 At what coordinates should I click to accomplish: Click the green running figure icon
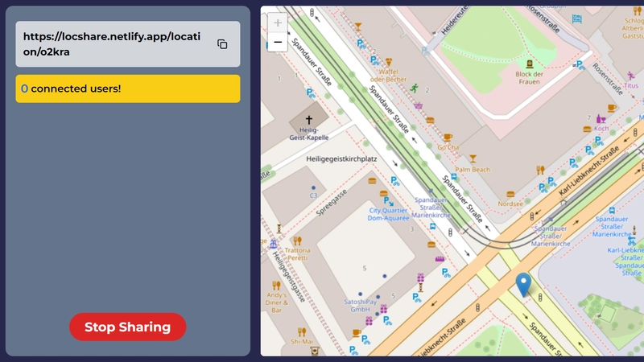(415, 88)
